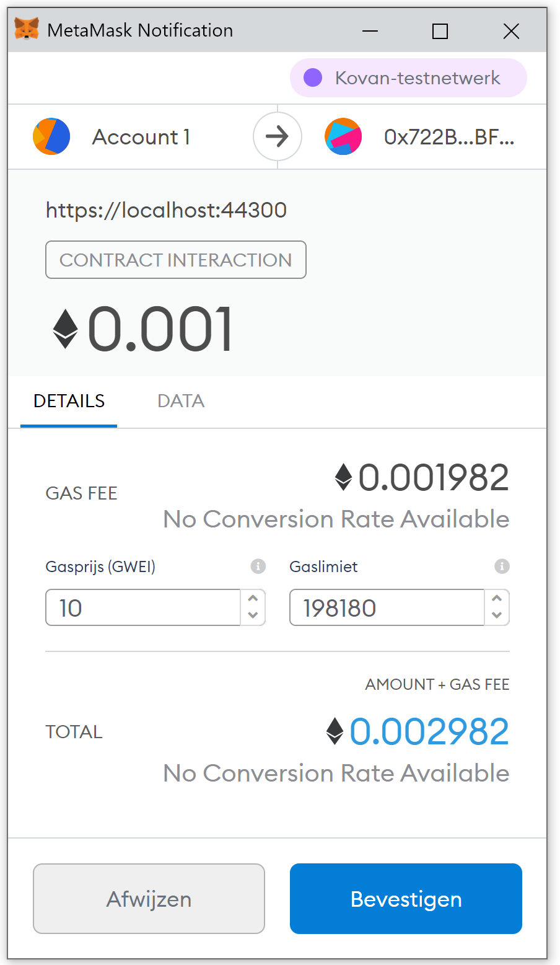Minimize the MetaMask Notification window
The width and height of the screenshot is (560, 965).
tap(370, 30)
